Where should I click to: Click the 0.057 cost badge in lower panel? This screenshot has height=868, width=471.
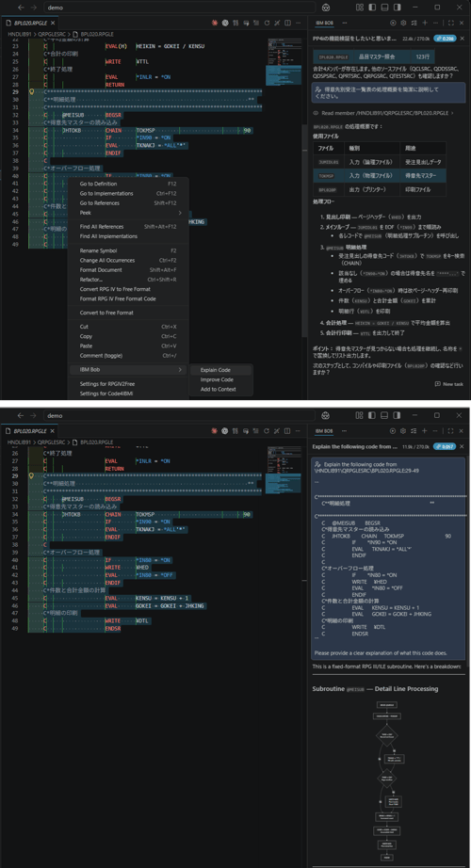click(445, 445)
